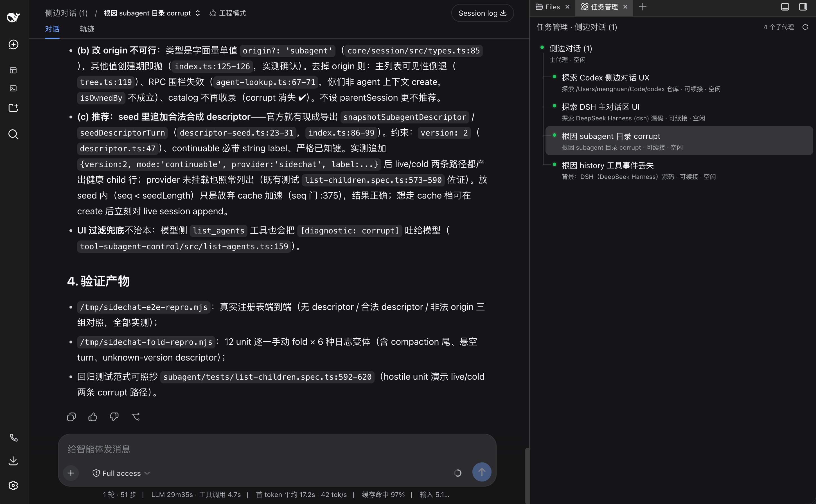Viewport: 816px width, 504px height.
Task: Open search with the magnifier icon
Action: (x=13, y=134)
